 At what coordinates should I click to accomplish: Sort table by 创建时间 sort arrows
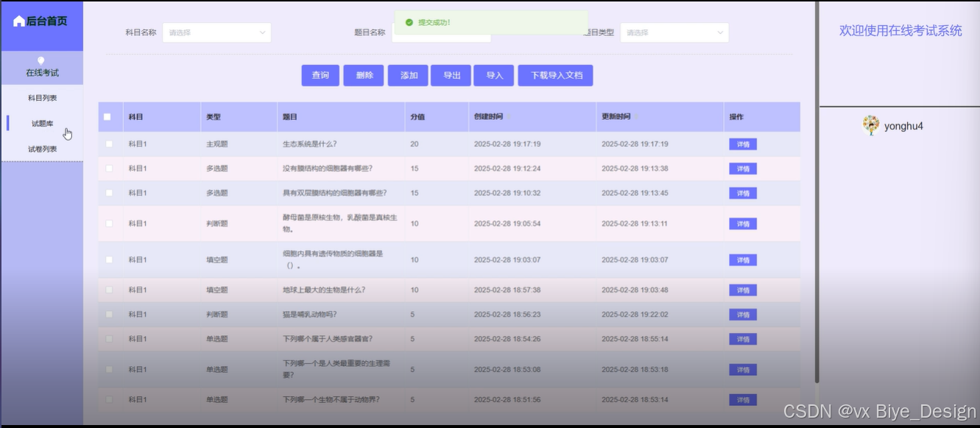(x=510, y=117)
